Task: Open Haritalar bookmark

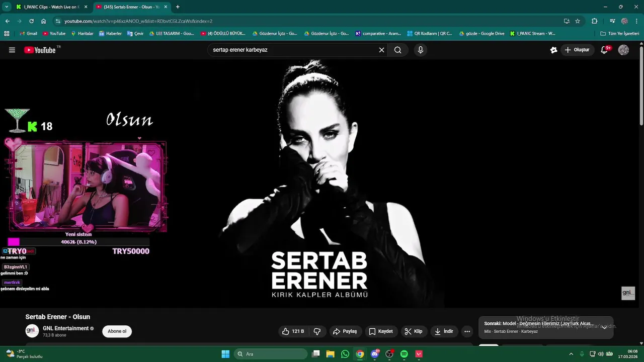Action: pos(82,34)
